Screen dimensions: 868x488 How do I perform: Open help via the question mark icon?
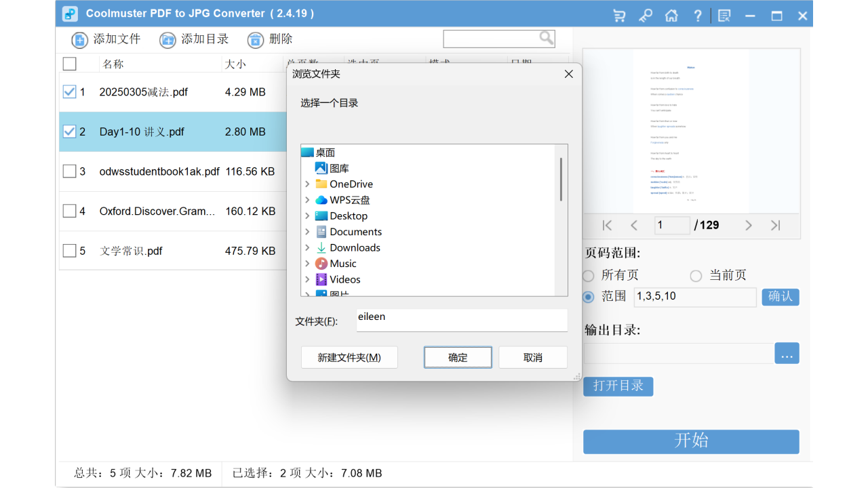pyautogui.click(x=697, y=14)
